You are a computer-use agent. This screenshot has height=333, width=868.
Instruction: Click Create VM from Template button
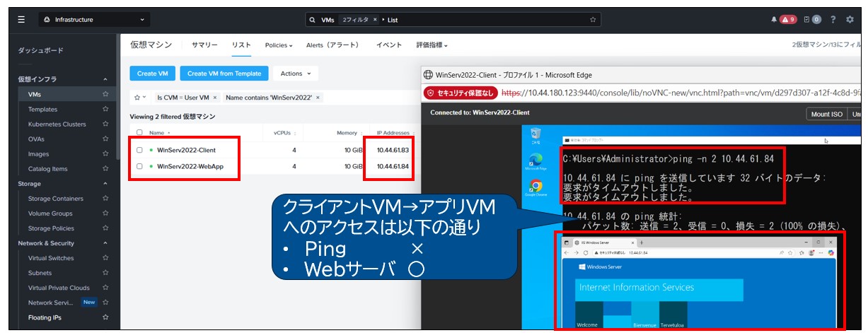(224, 74)
